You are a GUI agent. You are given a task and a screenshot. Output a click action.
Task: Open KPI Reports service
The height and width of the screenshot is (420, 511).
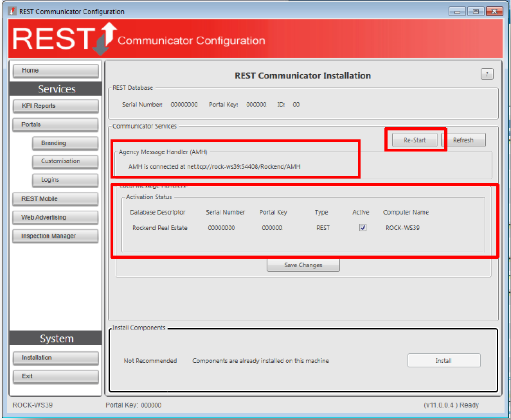tap(56, 106)
